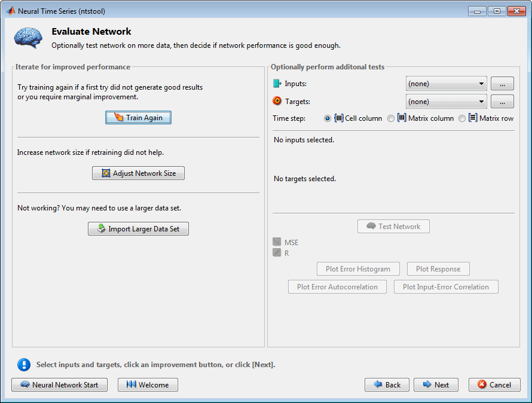Browse for Targets with the ellipsis button
Image resolution: width=532 pixels, height=403 pixels.
tap(502, 102)
